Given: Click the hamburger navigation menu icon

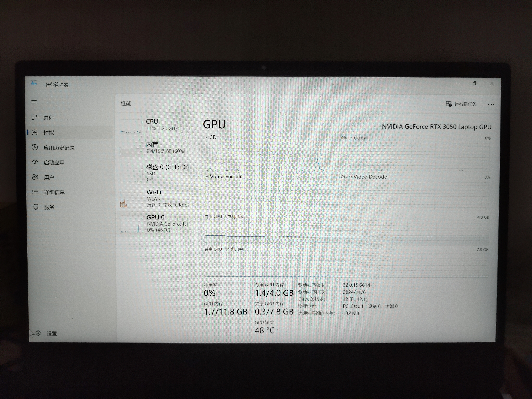Looking at the screenshot, I should (34, 102).
